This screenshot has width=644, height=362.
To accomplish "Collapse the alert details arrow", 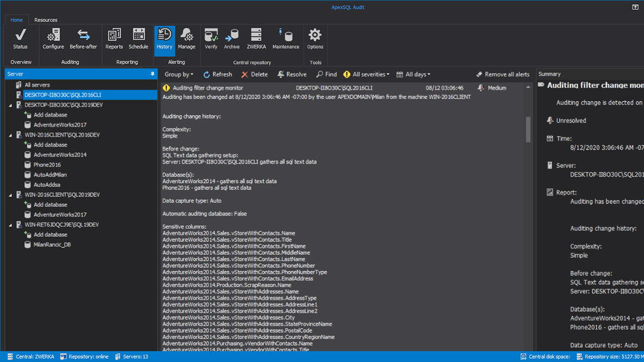I will (x=528, y=87).
